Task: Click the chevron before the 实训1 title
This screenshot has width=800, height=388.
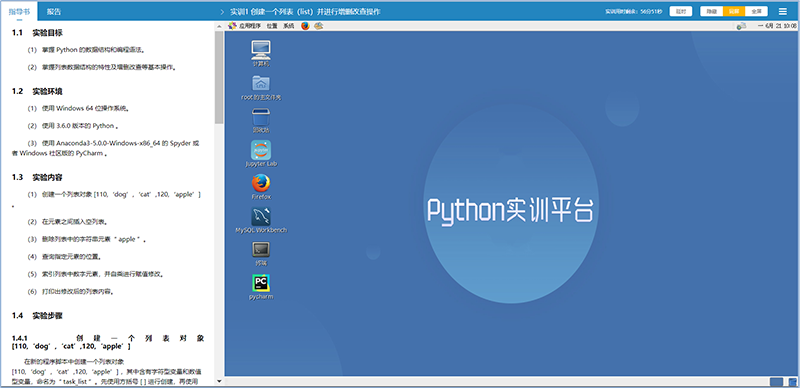Action: (222, 11)
